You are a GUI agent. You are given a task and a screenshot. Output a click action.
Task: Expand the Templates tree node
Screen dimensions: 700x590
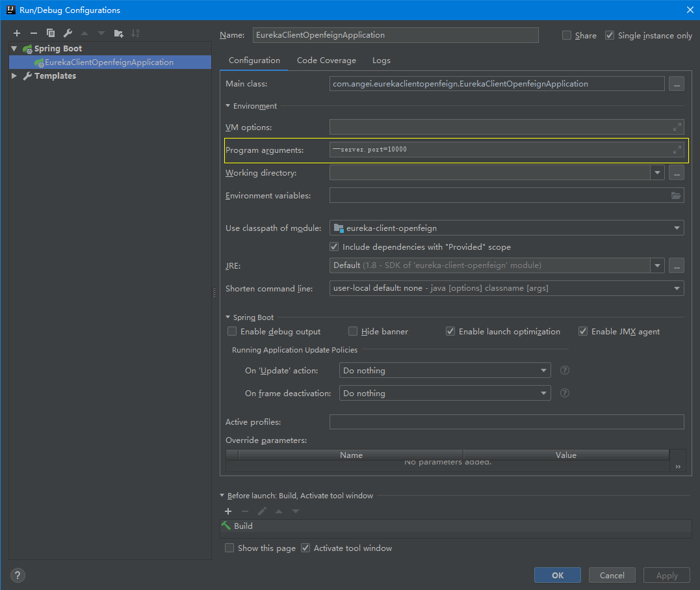(14, 76)
